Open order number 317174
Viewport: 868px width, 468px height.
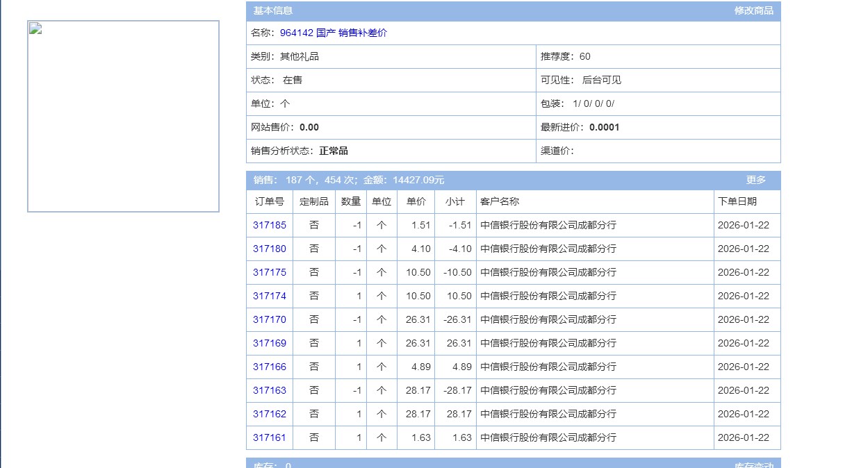click(x=269, y=296)
